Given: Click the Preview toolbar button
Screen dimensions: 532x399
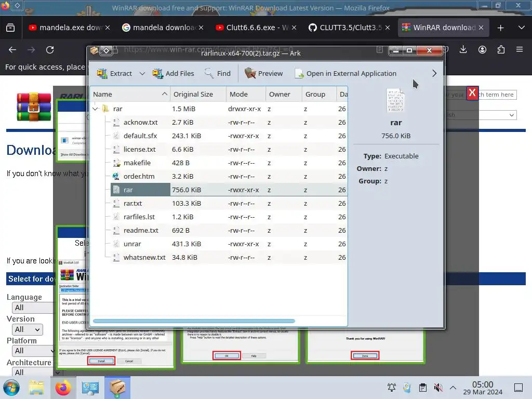Looking at the screenshot, I should pyautogui.click(x=263, y=73).
